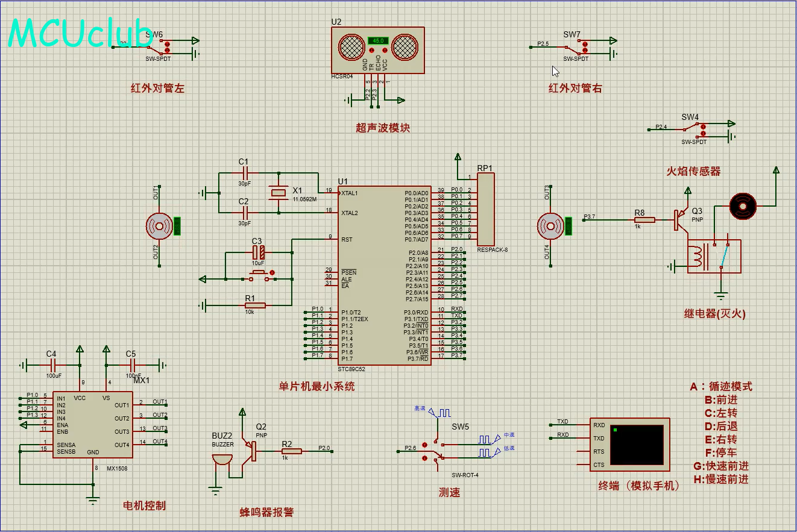
Task: Click the legend line "C:左转"
Action: coord(721,413)
